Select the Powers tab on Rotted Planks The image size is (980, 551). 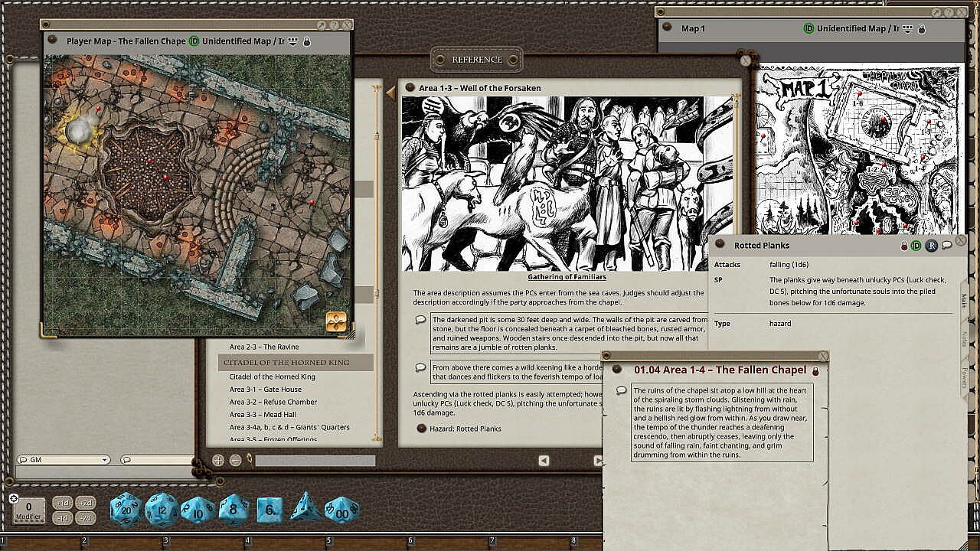(964, 377)
